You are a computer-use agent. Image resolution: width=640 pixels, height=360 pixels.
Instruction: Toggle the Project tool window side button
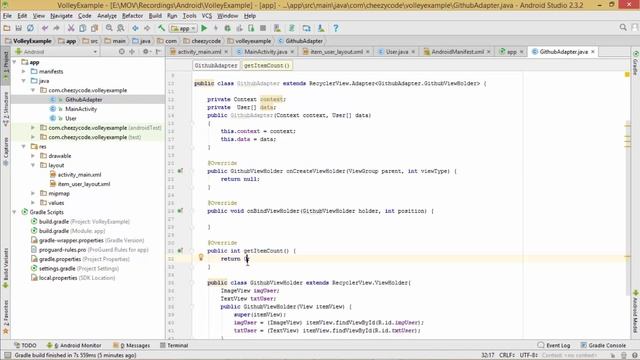click(x=6, y=65)
